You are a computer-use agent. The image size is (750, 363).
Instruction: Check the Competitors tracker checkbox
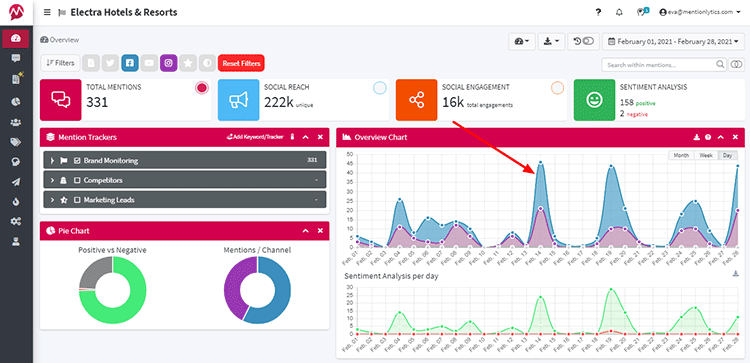(77, 180)
